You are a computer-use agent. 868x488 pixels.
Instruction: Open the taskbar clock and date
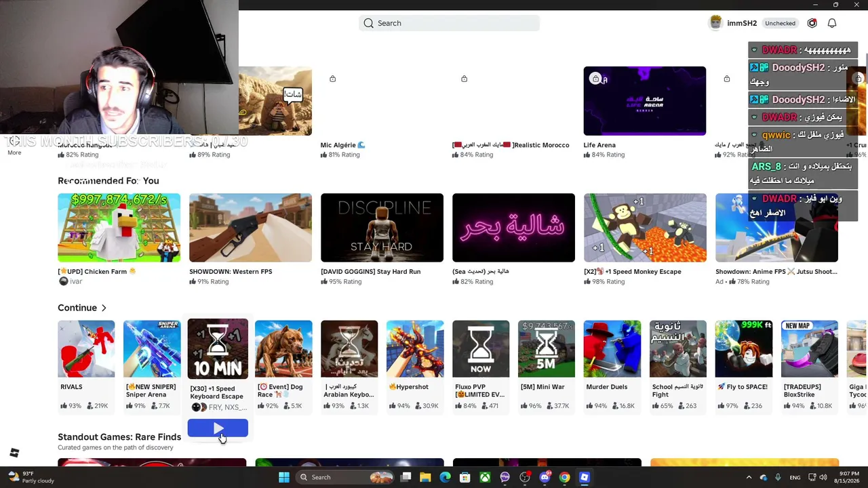pyautogui.click(x=846, y=477)
